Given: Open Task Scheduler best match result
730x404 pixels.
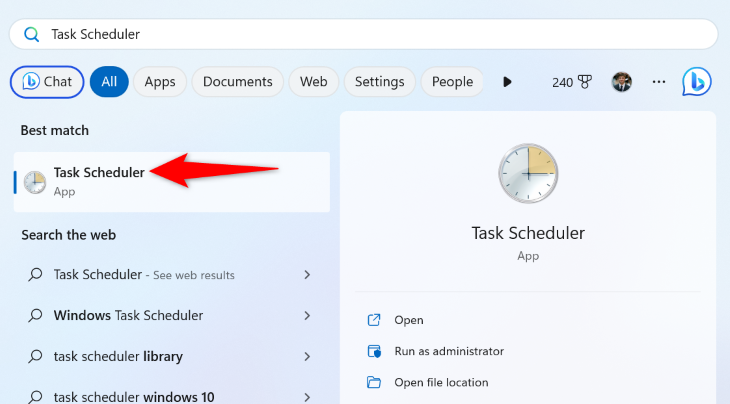Looking at the screenshot, I should [99, 181].
